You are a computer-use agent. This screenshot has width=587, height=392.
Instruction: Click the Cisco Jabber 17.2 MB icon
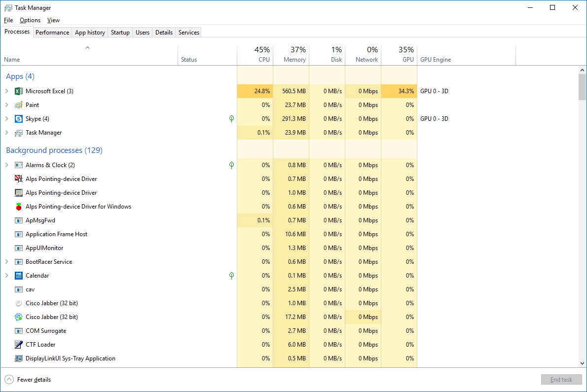point(19,317)
